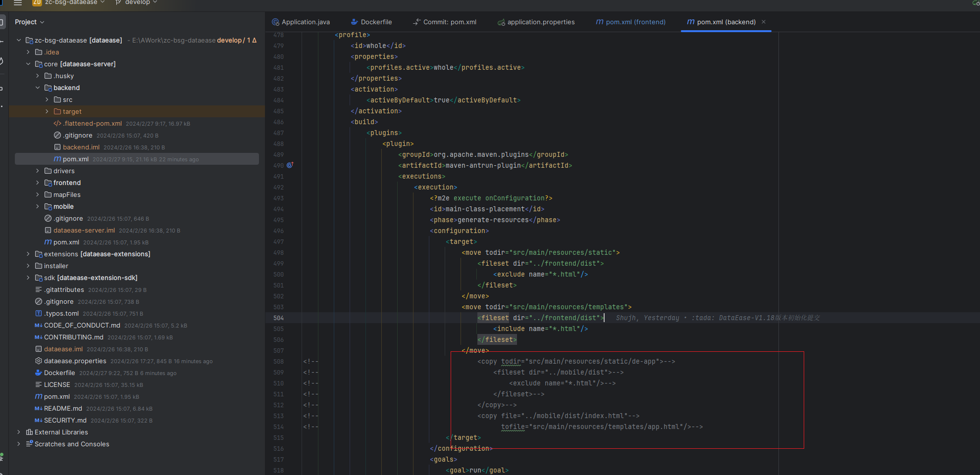
Task: Click the markdown icon of CONTRIBUTING.md
Action: (39, 337)
